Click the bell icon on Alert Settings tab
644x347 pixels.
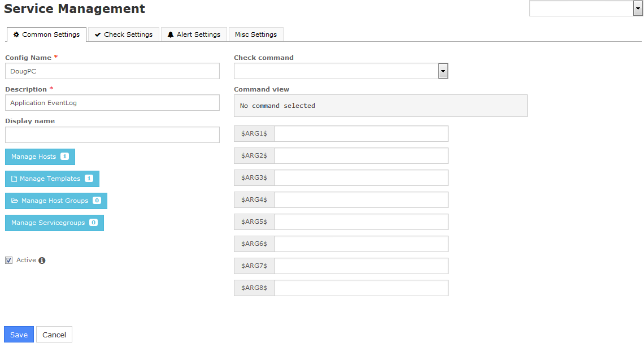[171, 34]
